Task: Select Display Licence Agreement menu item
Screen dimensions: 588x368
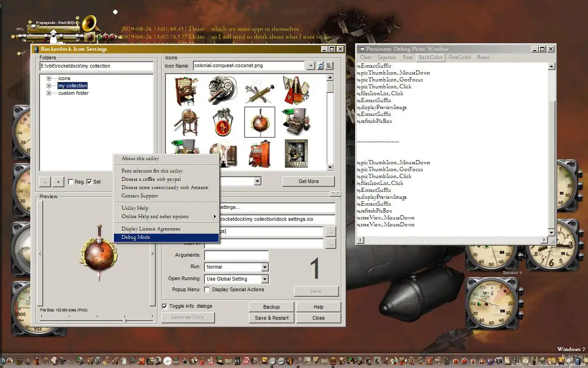Action: (x=166, y=229)
